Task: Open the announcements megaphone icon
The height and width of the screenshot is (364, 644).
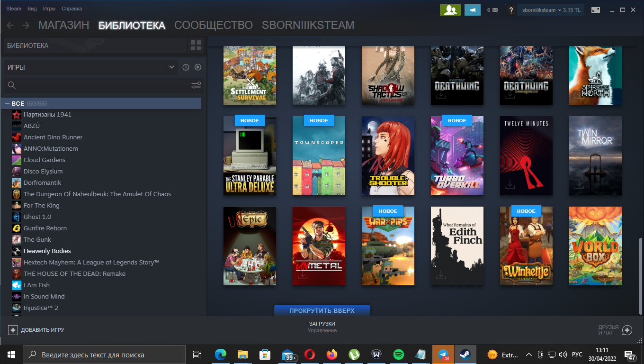Action: coord(473,10)
